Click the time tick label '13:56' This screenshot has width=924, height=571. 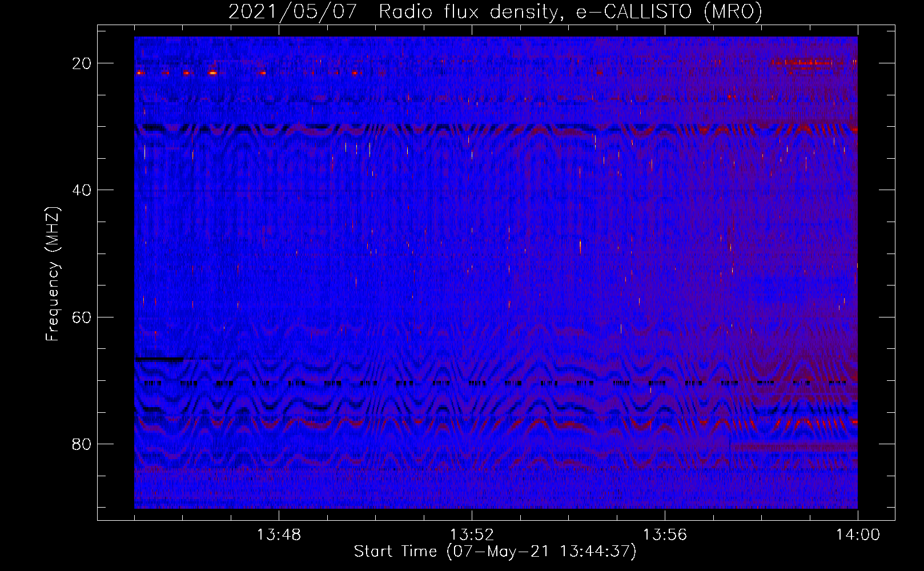pyautogui.click(x=665, y=535)
